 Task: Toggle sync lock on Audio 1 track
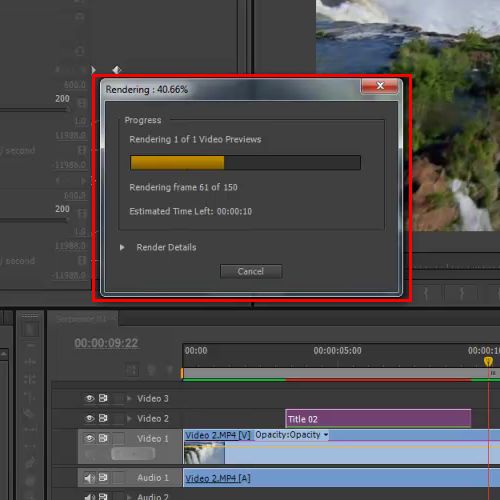coord(103,478)
